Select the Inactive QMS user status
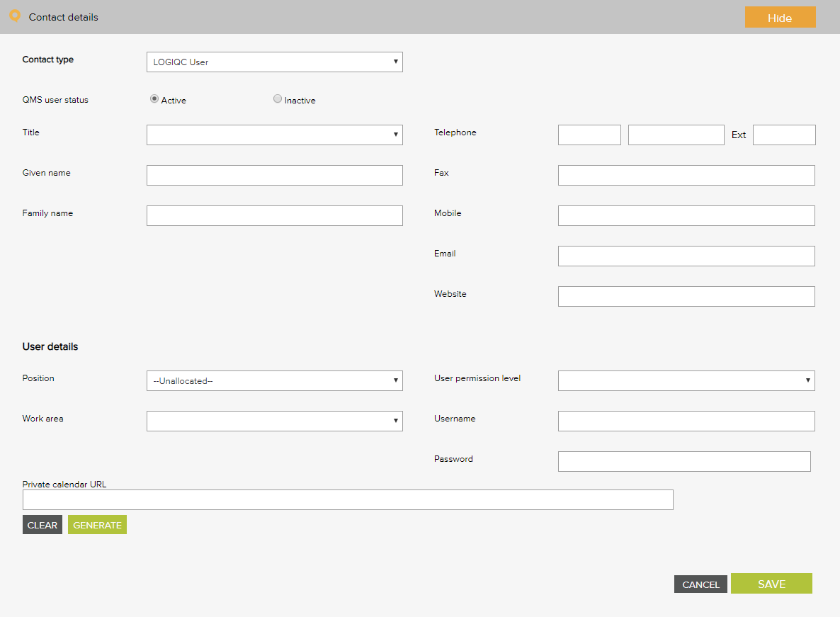The image size is (840, 617). (x=278, y=100)
